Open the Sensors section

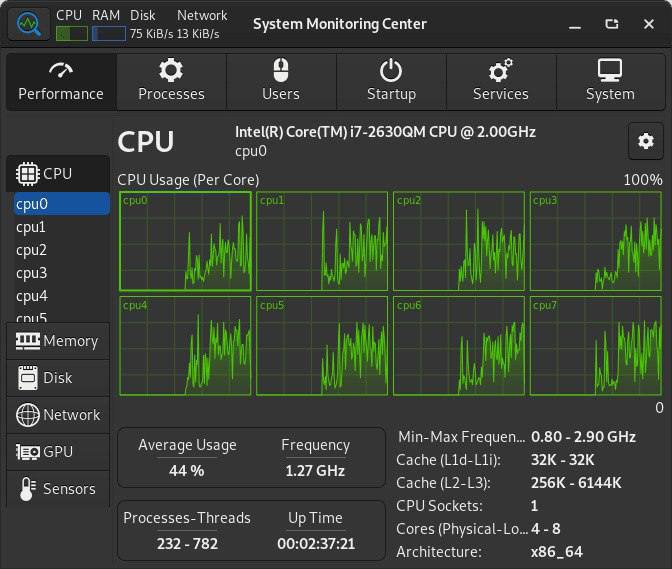coord(58,489)
